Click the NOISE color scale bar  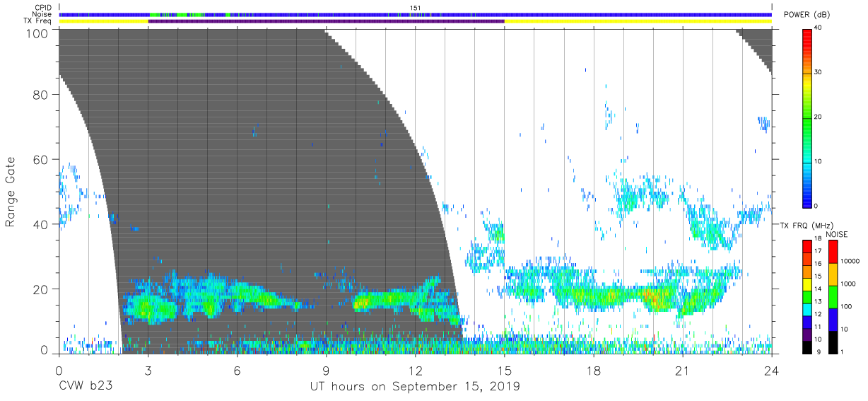pos(832,296)
